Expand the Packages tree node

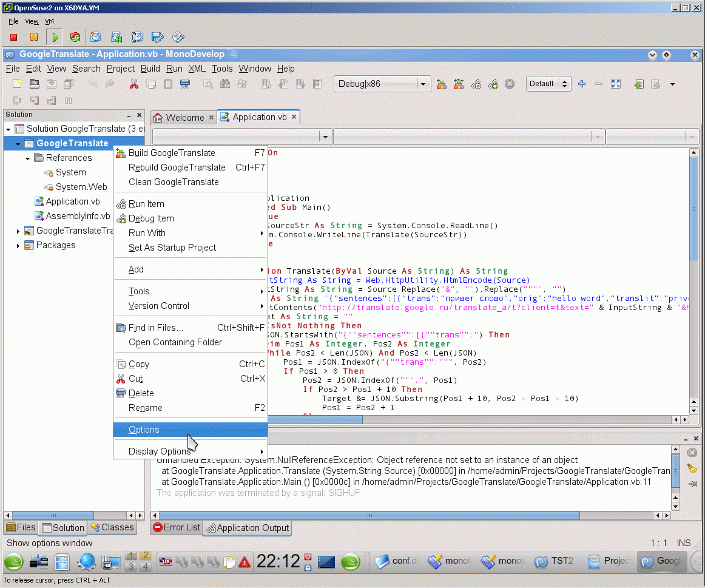click(x=18, y=246)
